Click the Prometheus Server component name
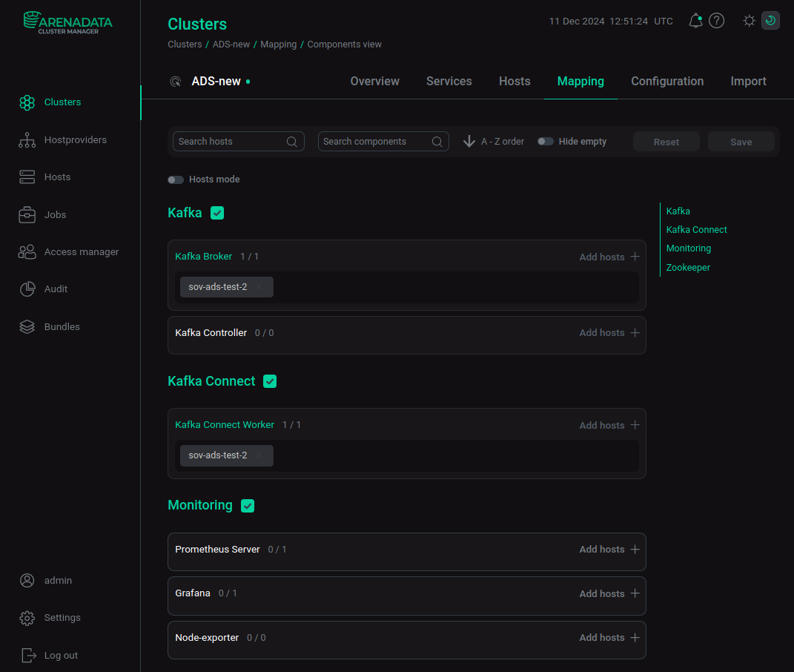 point(217,550)
